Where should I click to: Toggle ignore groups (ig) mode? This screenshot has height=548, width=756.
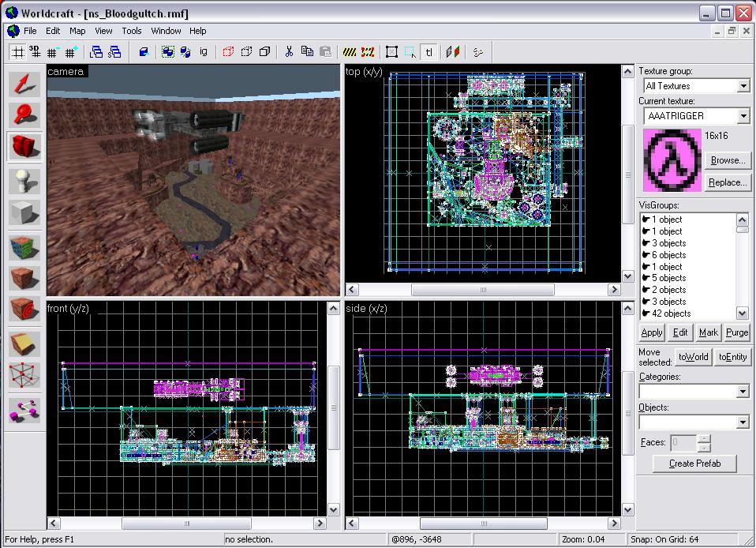[x=204, y=52]
